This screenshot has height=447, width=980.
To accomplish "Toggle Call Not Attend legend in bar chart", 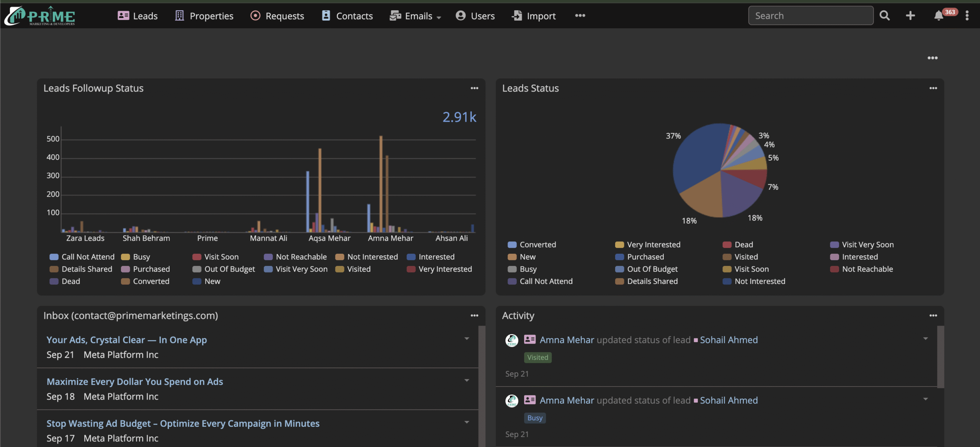I will [x=88, y=257].
